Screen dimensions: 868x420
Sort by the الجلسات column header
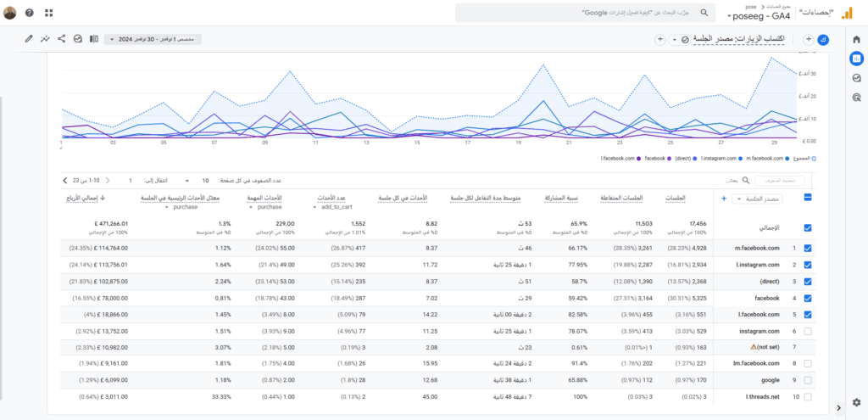[x=676, y=198]
